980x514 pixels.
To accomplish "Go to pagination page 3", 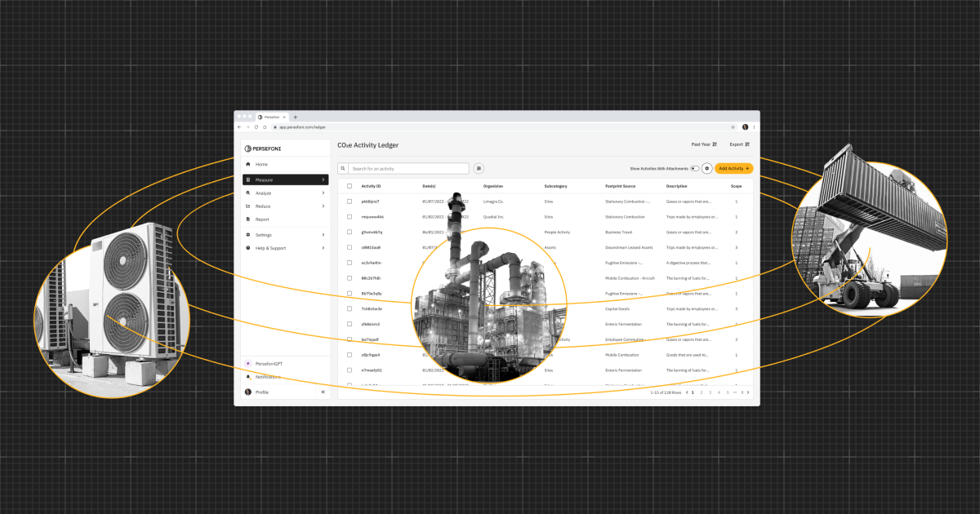I will [710, 392].
